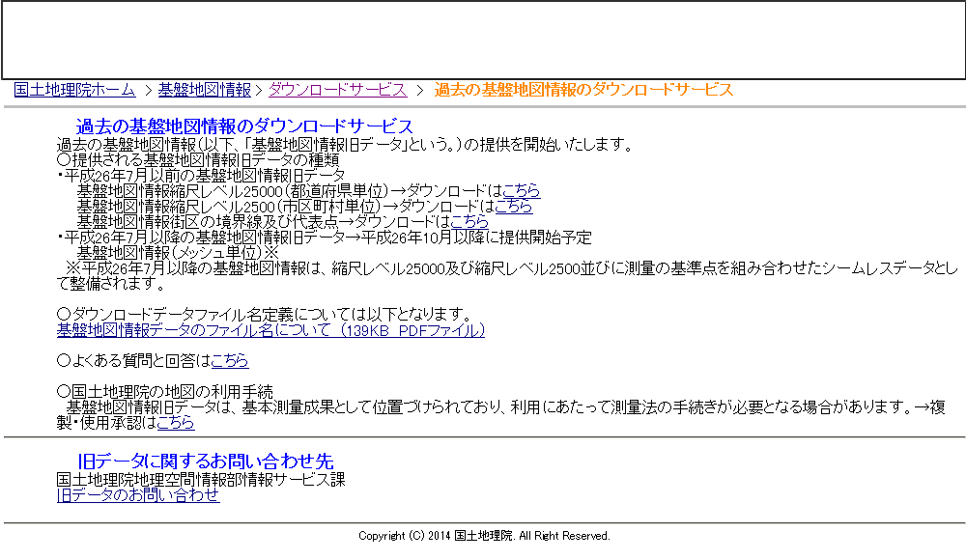Click the Copyright (C) 2014 国土地理院 footer text

pyautogui.click(x=484, y=536)
